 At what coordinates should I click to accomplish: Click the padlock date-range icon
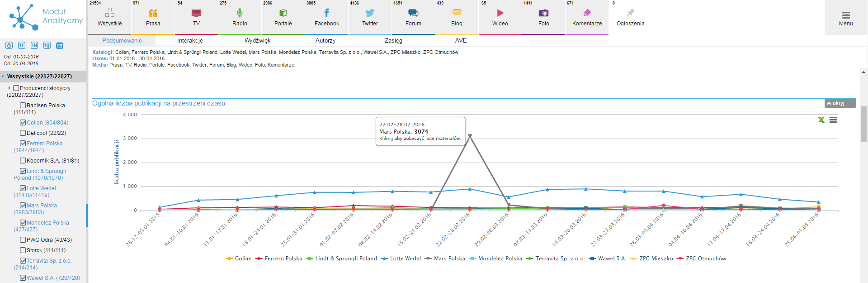9,45
